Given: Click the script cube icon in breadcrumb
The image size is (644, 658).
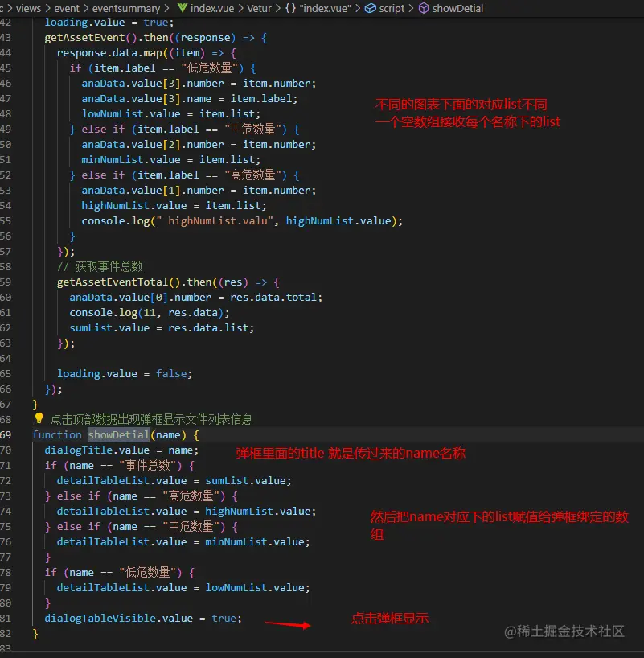Looking at the screenshot, I should tap(370, 8).
